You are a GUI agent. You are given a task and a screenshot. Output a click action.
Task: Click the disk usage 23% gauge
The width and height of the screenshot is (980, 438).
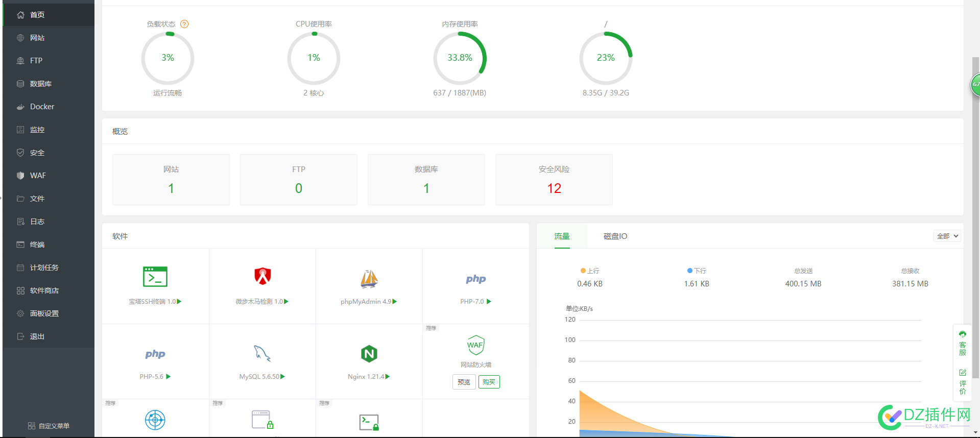pos(606,58)
